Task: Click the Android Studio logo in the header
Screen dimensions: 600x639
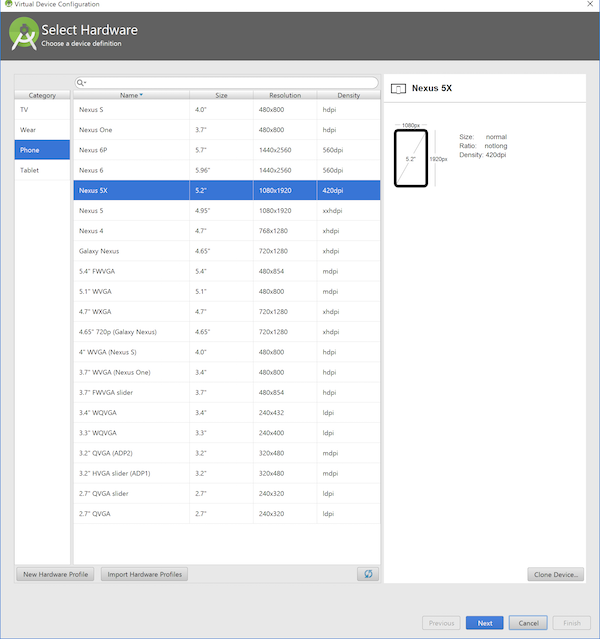Action: pos(24,34)
